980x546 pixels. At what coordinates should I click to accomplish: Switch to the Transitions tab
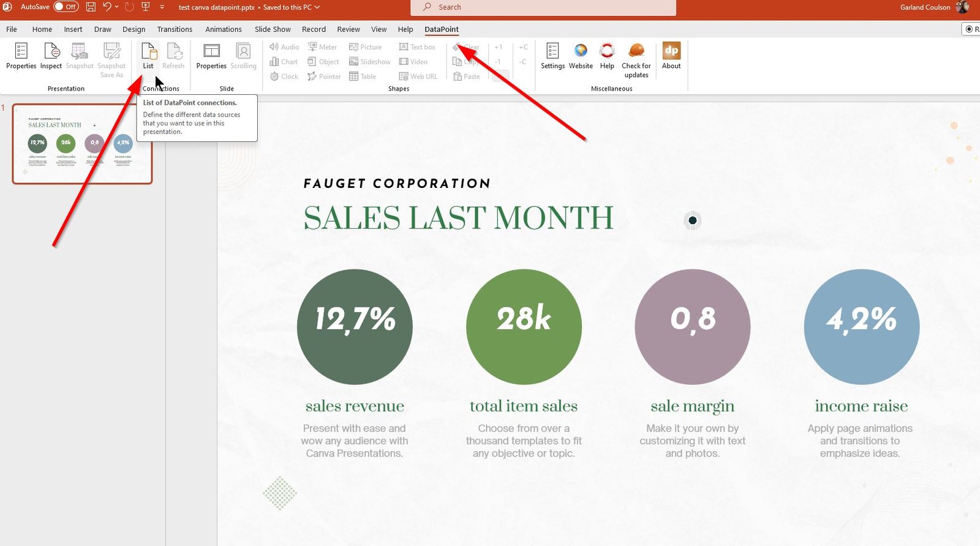coord(175,29)
